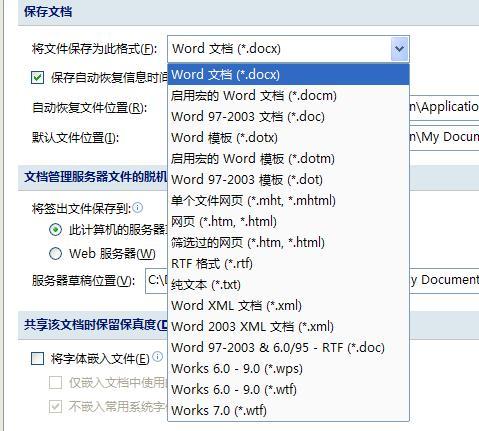Viewport: 479px width, 431px height.
Task: Choose Word 97-2003 模板 (*.dot)
Action: coord(288,180)
